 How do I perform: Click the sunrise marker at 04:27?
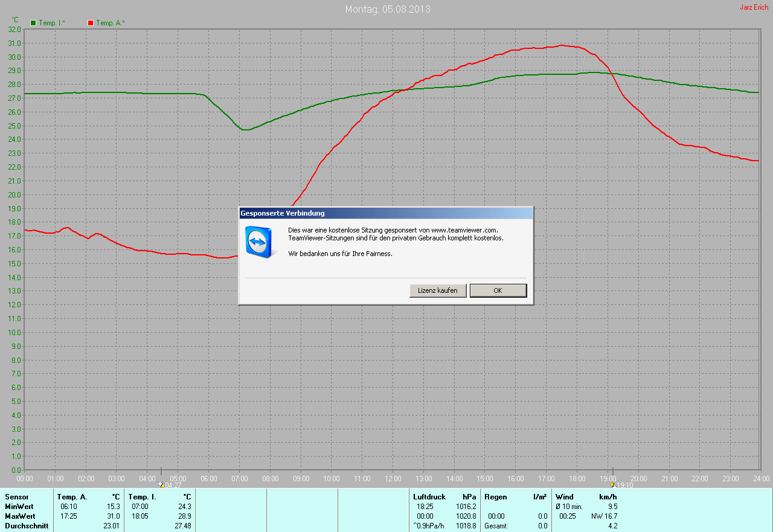pos(161,484)
